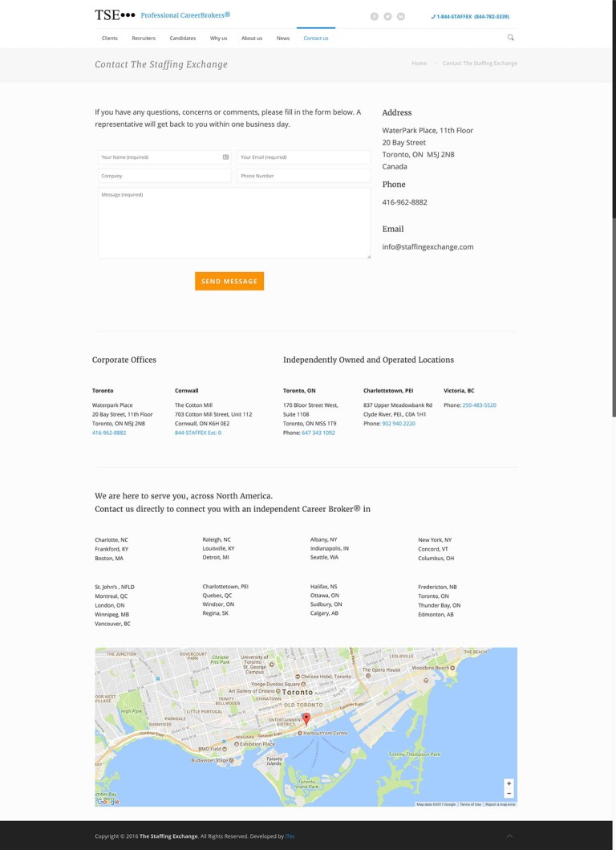Click the red map location pin
Screen dimensions: 616x850
(306, 719)
